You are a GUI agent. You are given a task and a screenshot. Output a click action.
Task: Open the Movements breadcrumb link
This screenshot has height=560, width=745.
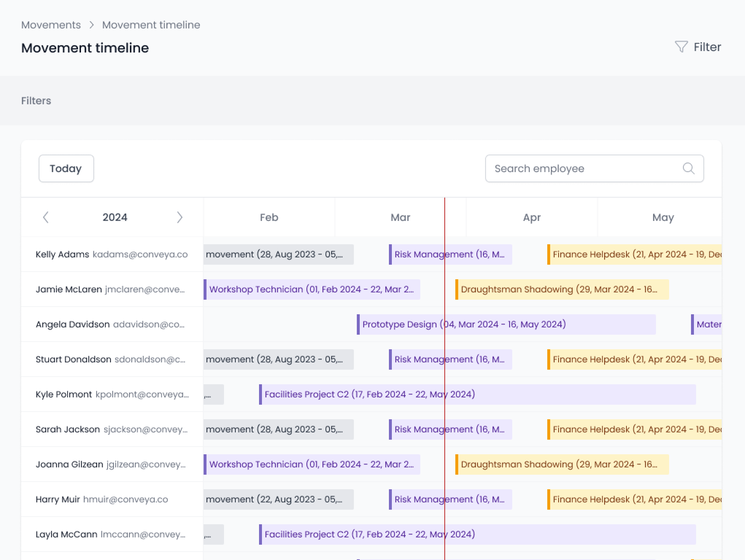(51, 25)
